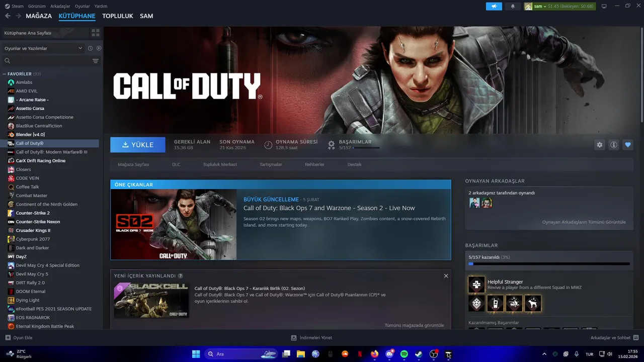Image resolution: width=644 pixels, height=362 pixels.
Task: Open the announcements megaphone icon
Action: [x=494, y=6]
